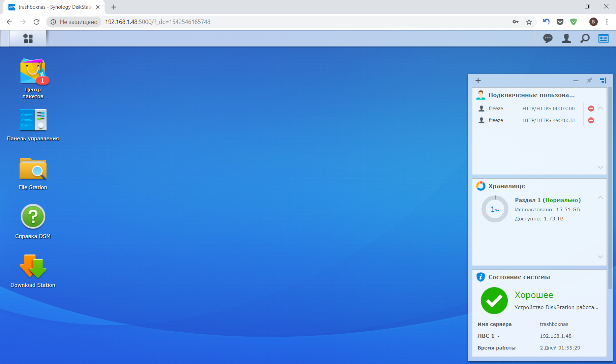The image size is (616, 364).
Task: Open the Chrome three-dot menu
Action: point(607,22)
